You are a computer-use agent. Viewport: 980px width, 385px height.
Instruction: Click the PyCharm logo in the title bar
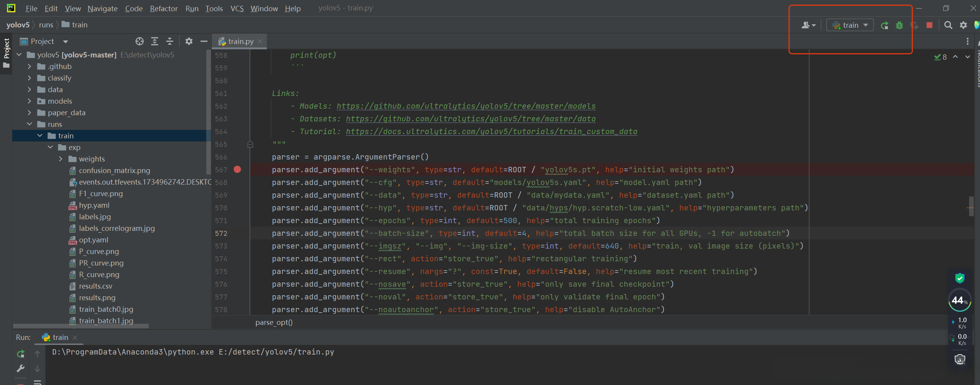11,8
